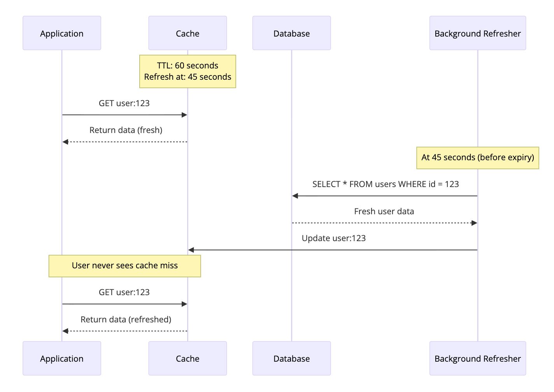The image size is (554, 392).
Task: Click the 'Fresh user data' message label
Action: [384, 211]
